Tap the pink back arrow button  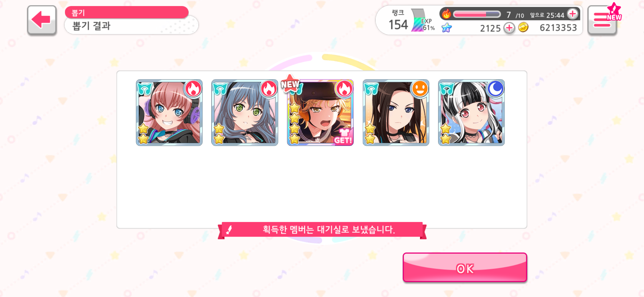(x=42, y=20)
